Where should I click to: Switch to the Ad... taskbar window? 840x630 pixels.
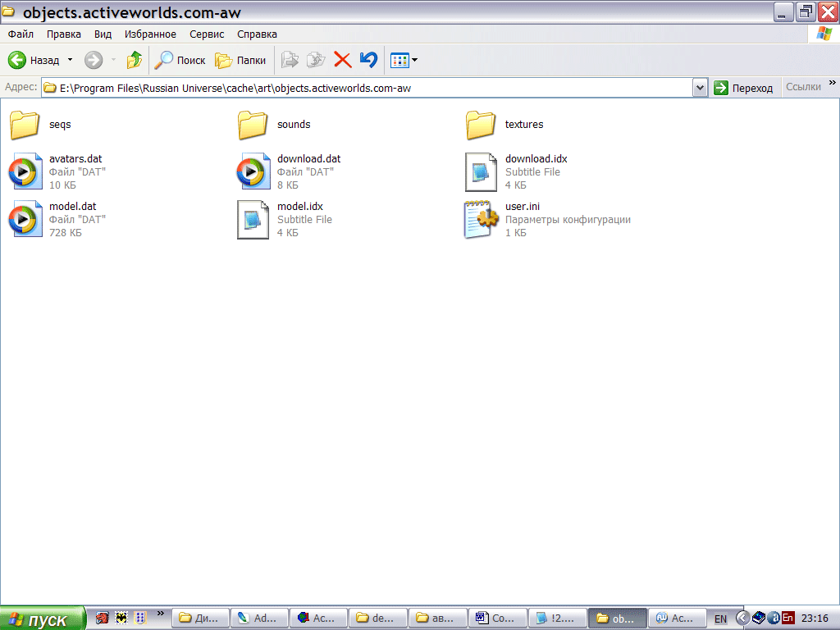(259, 619)
